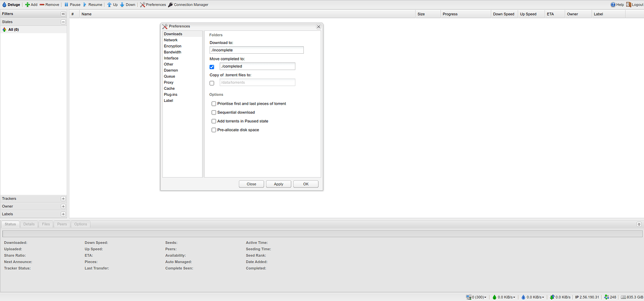Open the Connection Manager
The width and height of the screenshot is (644, 301).
[188, 4]
